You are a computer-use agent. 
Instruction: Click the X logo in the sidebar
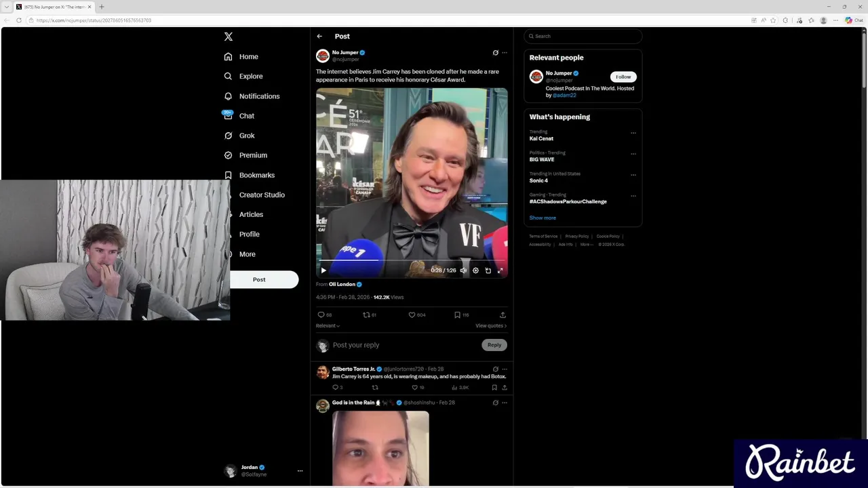(x=229, y=37)
